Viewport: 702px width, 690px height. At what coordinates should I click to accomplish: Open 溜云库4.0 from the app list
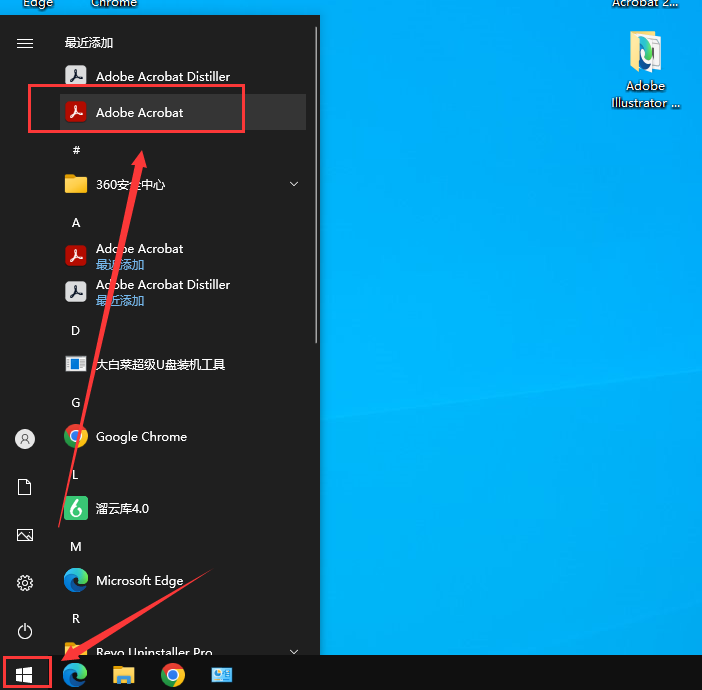coord(122,509)
